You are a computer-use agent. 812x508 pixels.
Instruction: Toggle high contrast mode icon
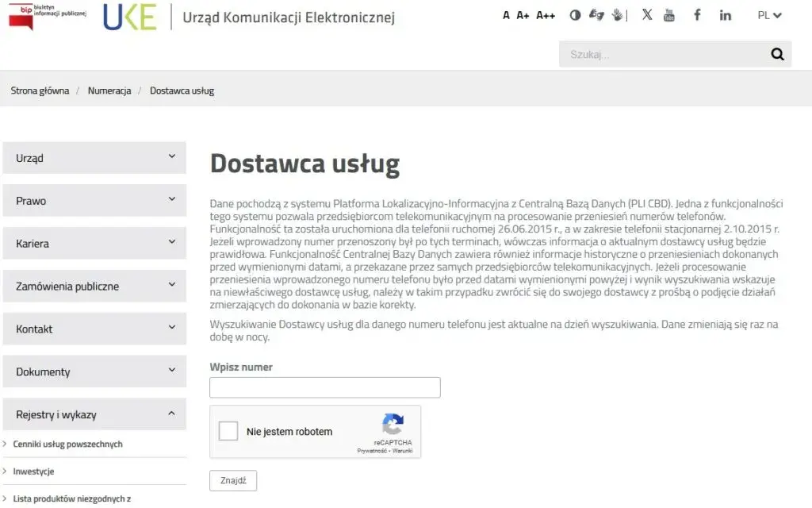coord(575,15)
